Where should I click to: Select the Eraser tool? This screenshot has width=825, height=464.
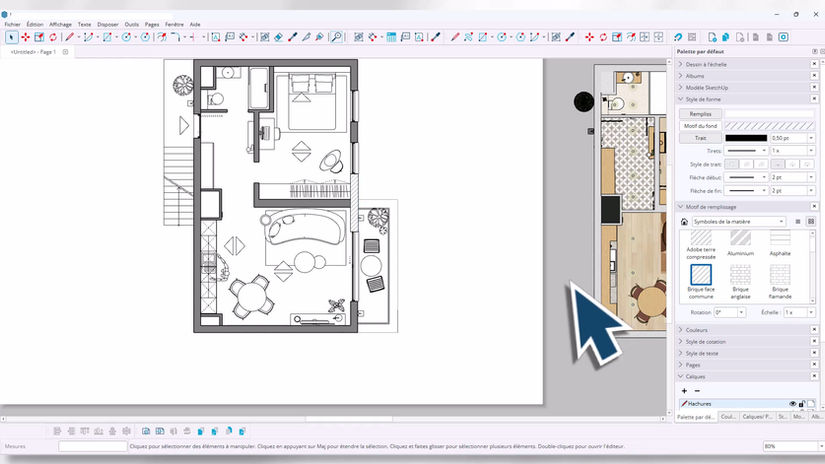coord(279,37)
